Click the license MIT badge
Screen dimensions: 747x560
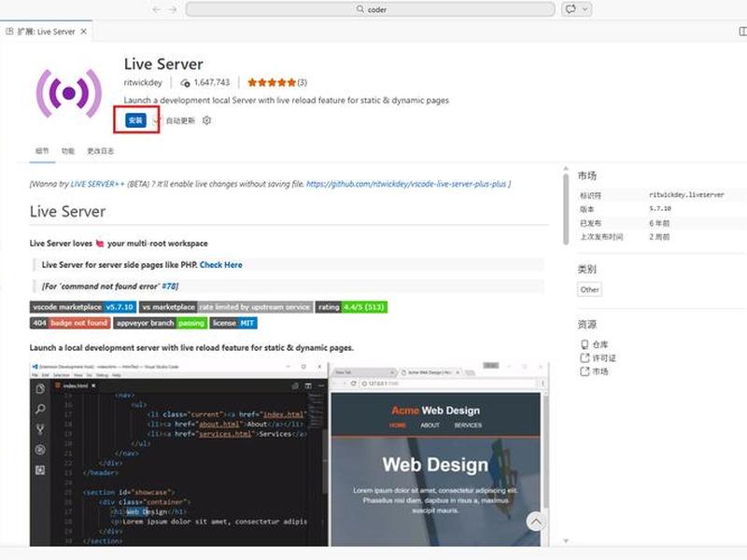(233, 323)
